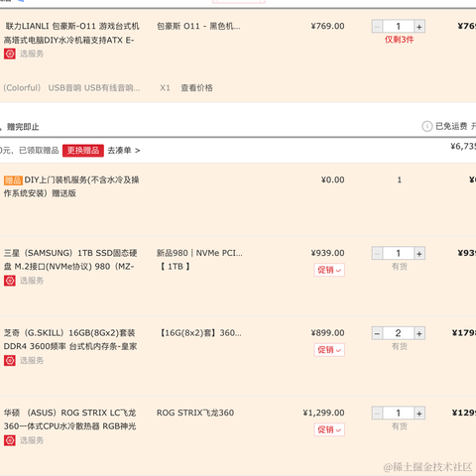Click the ¥769.00 unit price
Screen dimensions: 476x476
pos(328,26)
